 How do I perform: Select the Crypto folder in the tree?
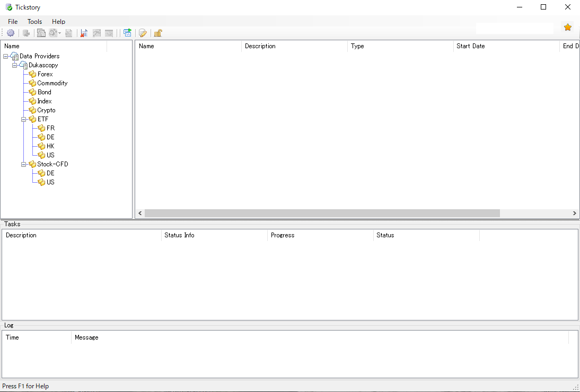(46, 110)
